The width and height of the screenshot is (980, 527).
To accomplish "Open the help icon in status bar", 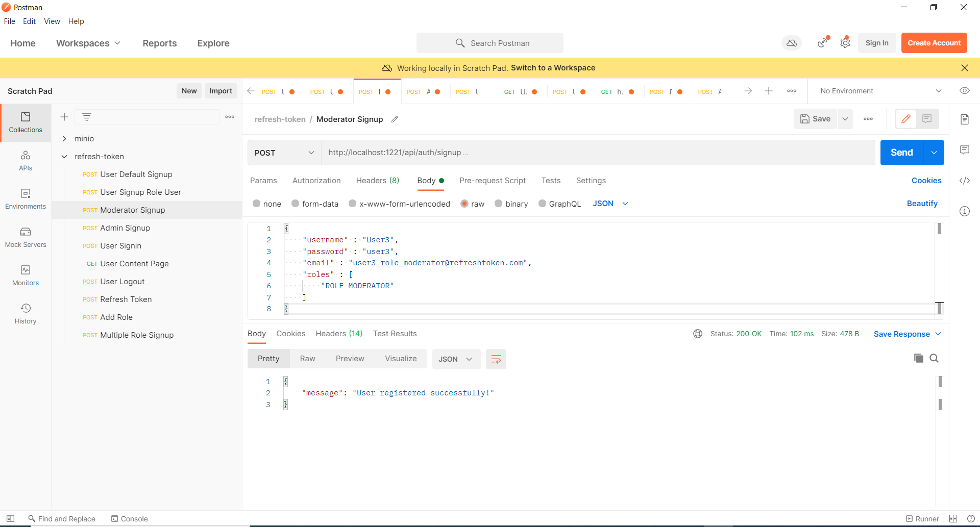I will (971, 519).
